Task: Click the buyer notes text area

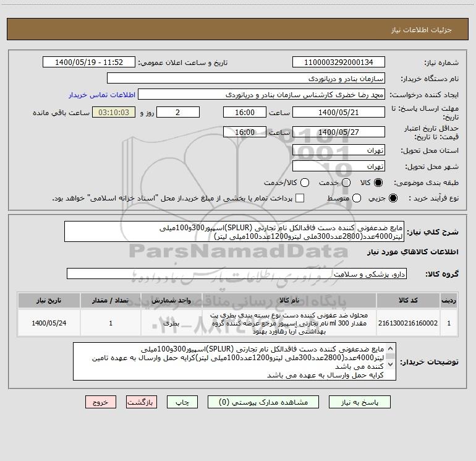Action: tap(234, 361)
